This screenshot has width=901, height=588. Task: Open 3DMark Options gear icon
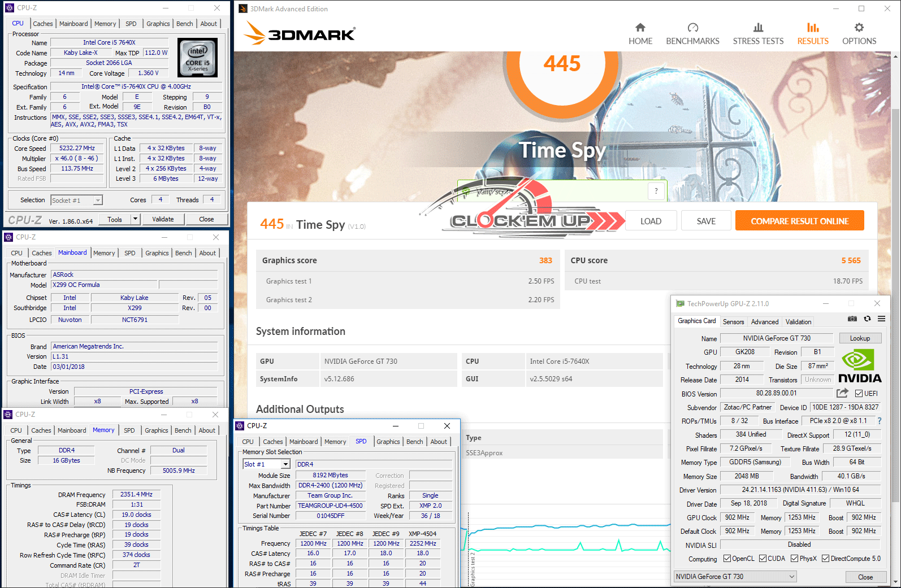click(859, 28)
